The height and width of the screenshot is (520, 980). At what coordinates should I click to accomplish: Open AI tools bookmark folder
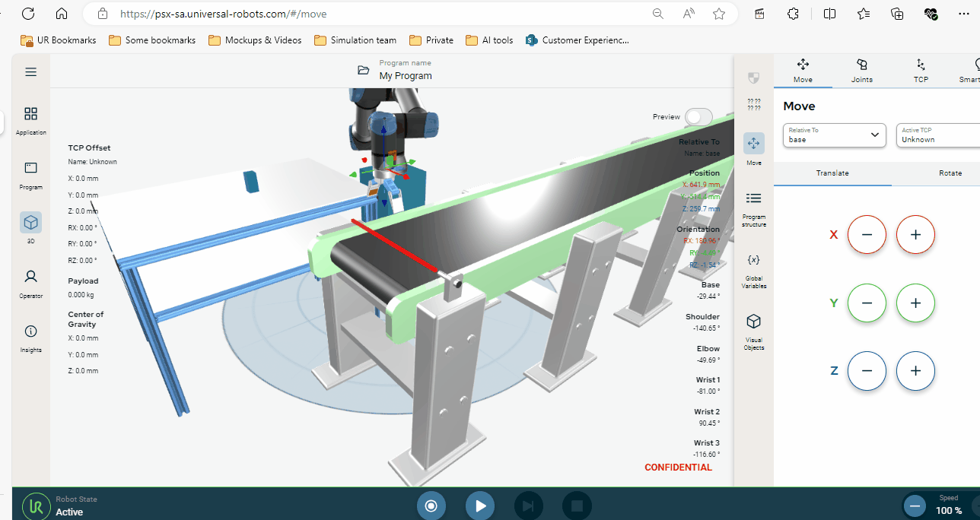click(x=489, y=40)
